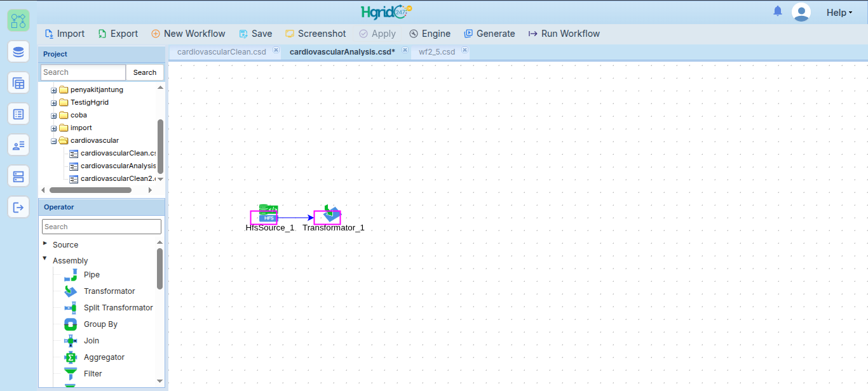Pick the Filter operator
The image size is (868, 391).
(x=83, y=374)
